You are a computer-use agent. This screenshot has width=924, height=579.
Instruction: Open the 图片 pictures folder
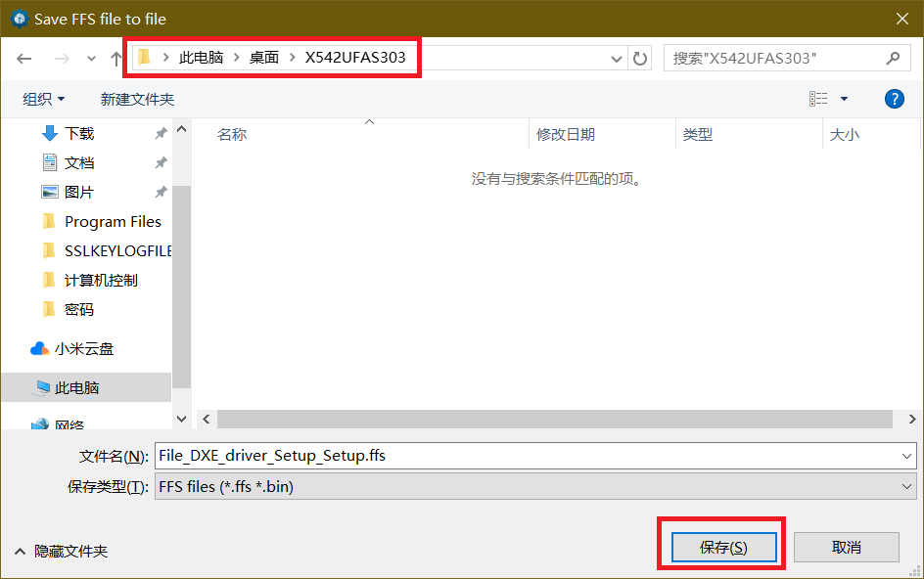(78, 193)
